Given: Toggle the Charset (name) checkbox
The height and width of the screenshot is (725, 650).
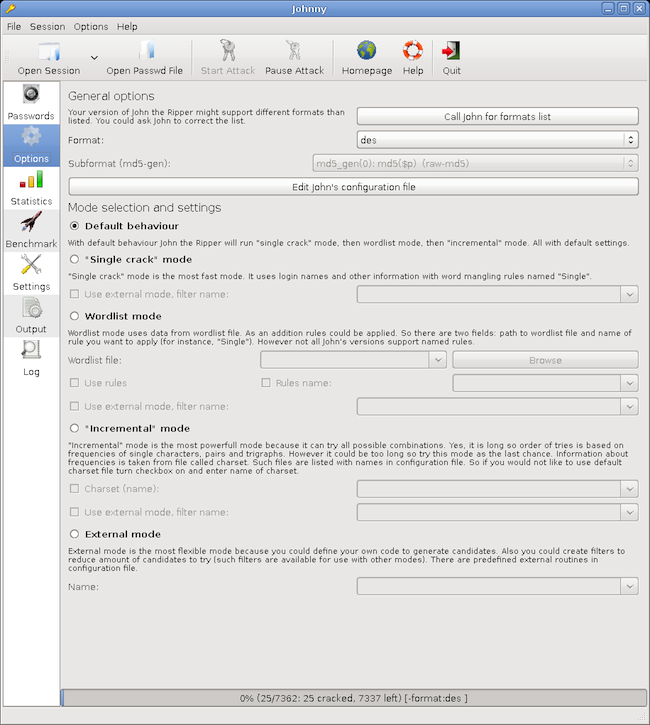Looking at the screenshot, I should [x=74, y=489].
